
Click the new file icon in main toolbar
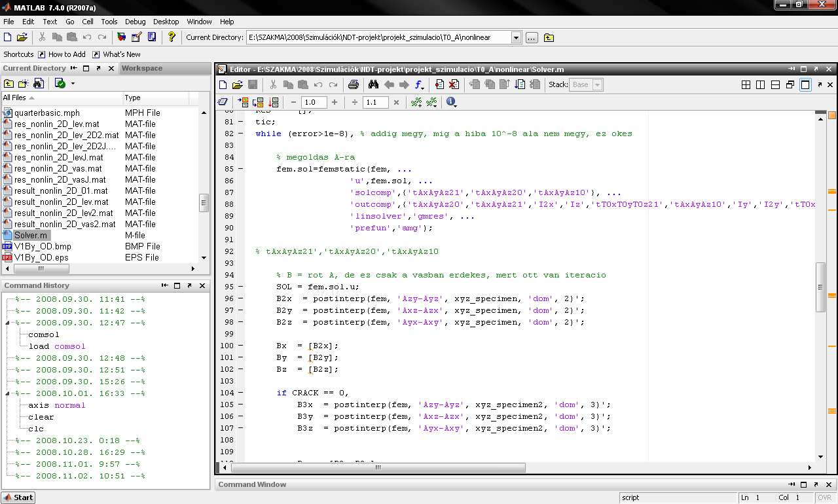coord(8,37)
